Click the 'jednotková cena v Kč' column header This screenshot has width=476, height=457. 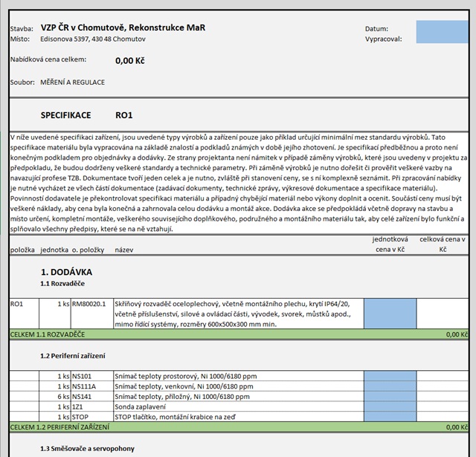tap(390, 244)
